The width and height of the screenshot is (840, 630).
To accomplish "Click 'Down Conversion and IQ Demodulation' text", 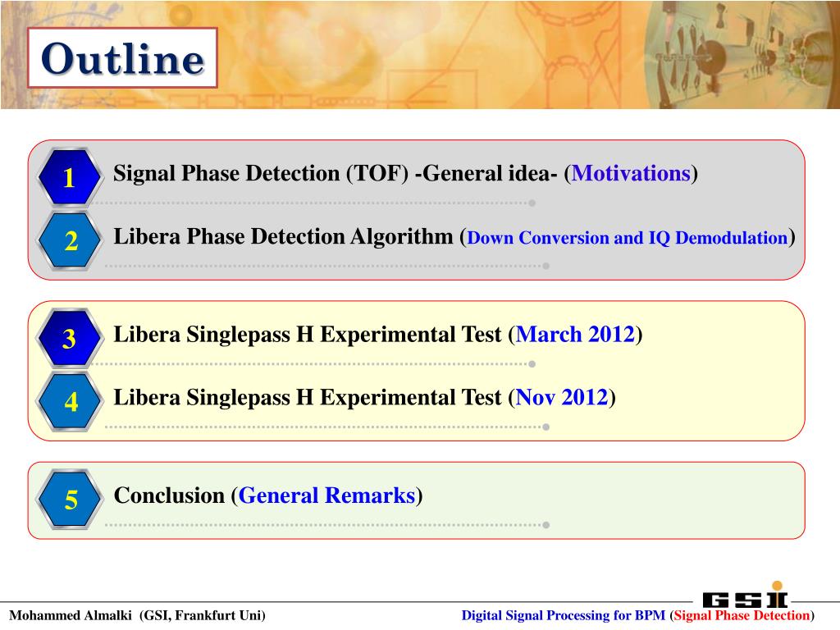I will pos(628,238).
